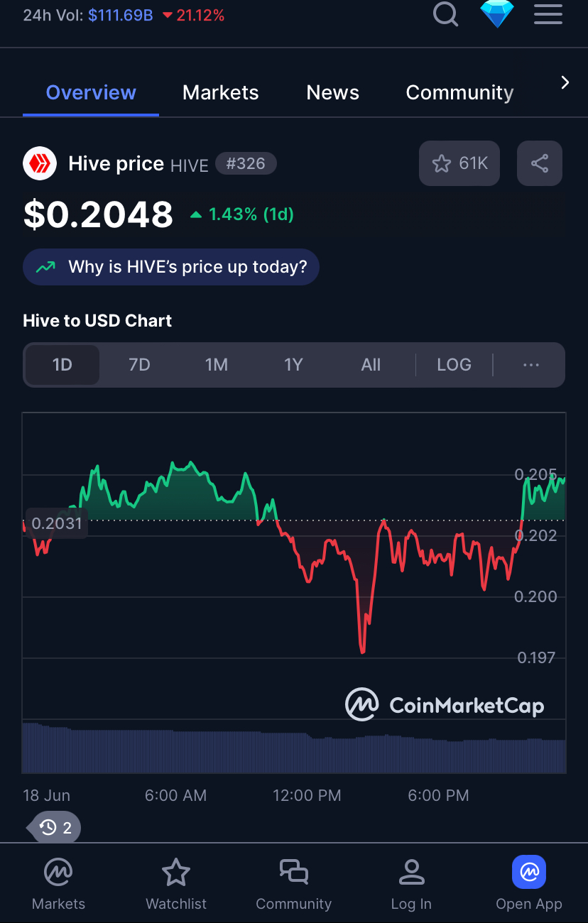Switch to the News tab
The height and width of the screenshot is (923, 588).
point(332,93)
